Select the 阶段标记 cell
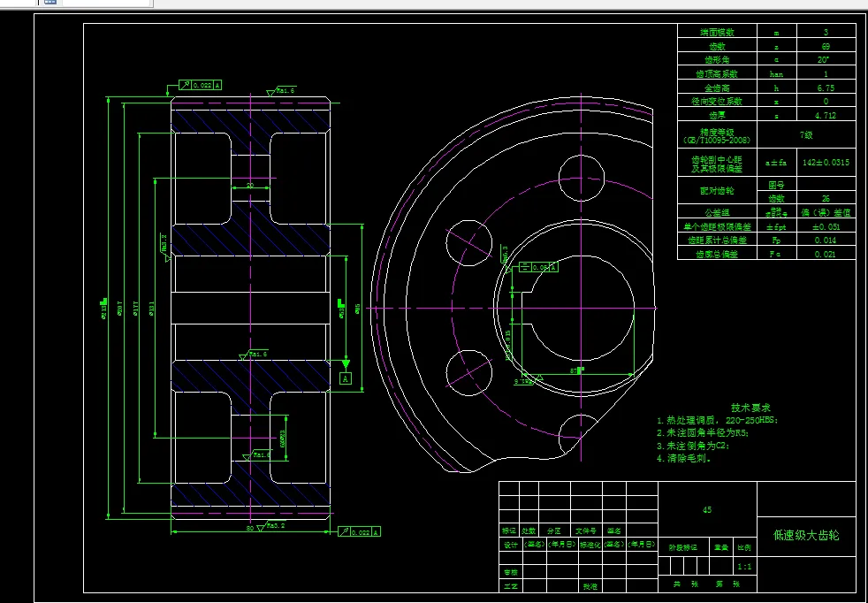Screen dimensions: 868x603 click(683, 547)
